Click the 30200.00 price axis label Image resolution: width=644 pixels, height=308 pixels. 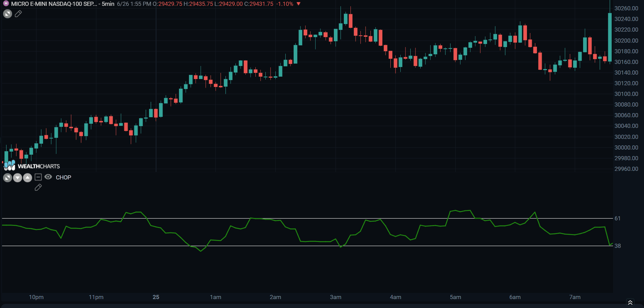point(626,41)
